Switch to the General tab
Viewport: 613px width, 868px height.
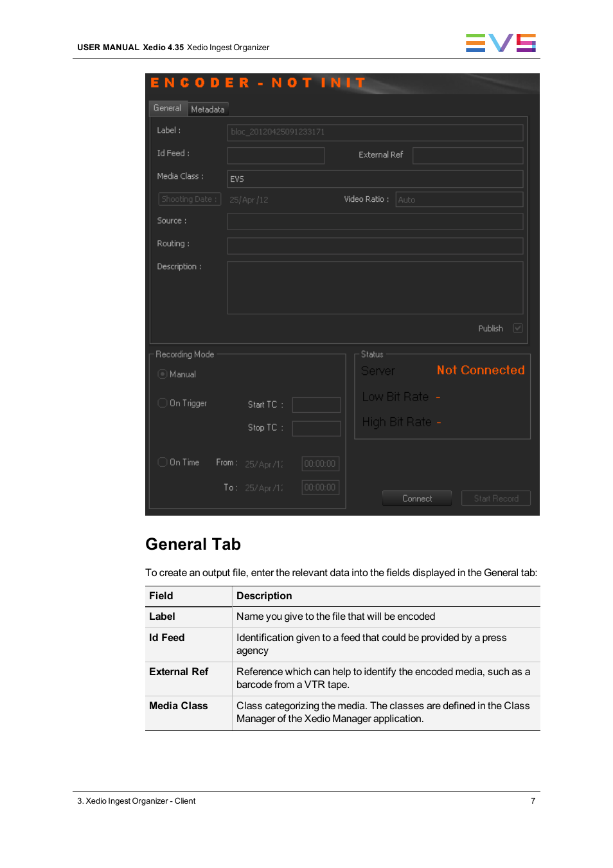[168, 108]
